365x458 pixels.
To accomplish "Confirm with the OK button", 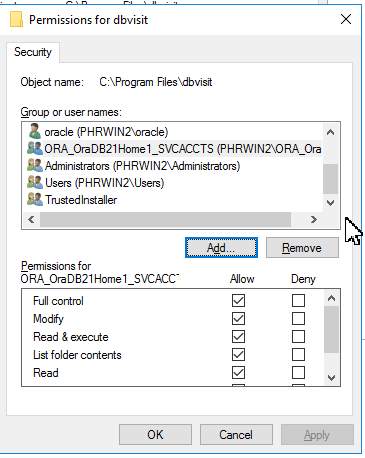I will coord(155,434).
